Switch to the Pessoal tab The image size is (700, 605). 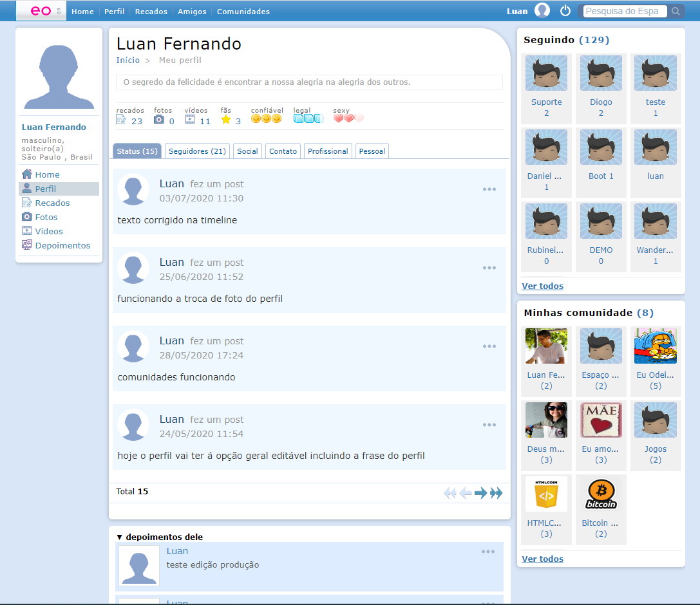(x=372, y=151)
